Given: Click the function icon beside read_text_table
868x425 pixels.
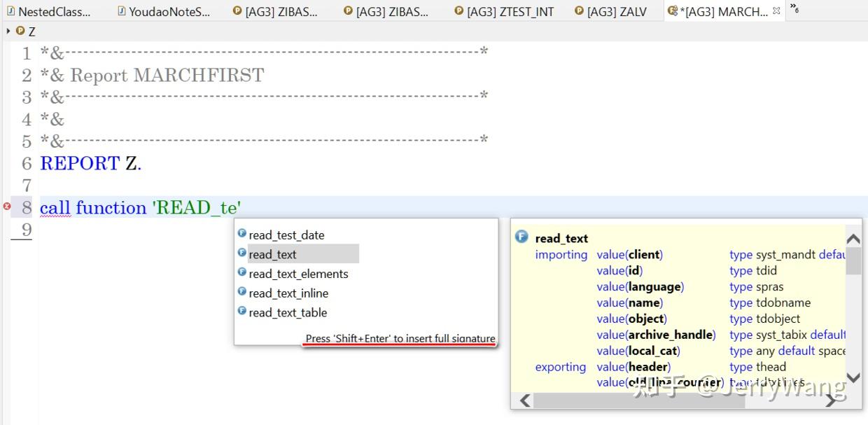Looking at the screenshot, I should click(x=242, y=313).
